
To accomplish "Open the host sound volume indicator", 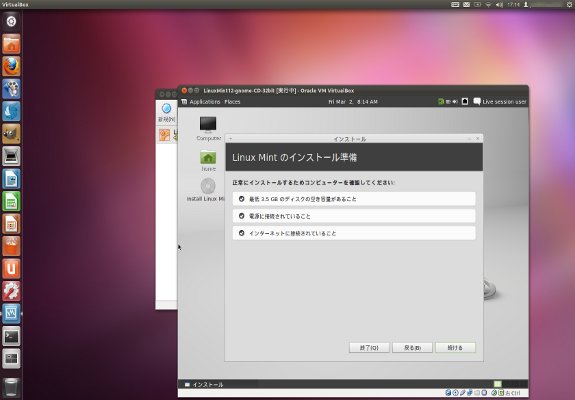I will (499, 4).
